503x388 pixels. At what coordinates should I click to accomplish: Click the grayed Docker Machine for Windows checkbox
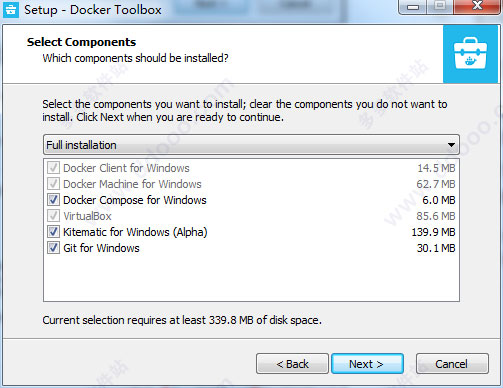53,184
